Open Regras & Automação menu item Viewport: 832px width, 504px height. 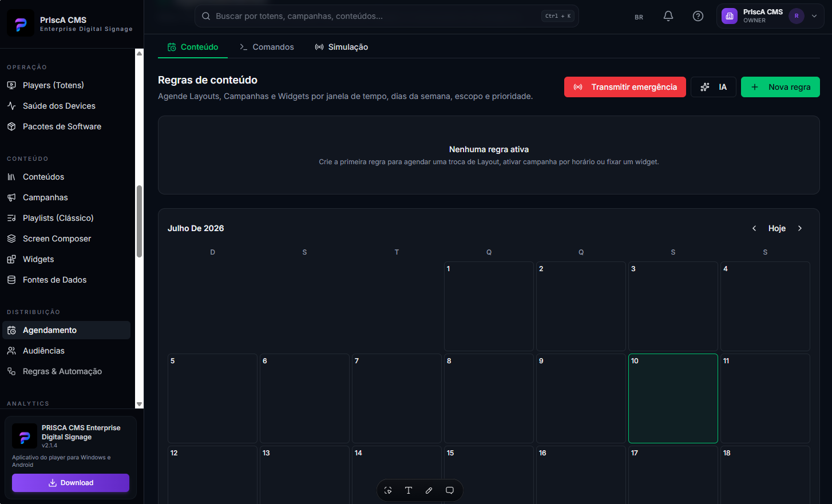pos(66,371)
